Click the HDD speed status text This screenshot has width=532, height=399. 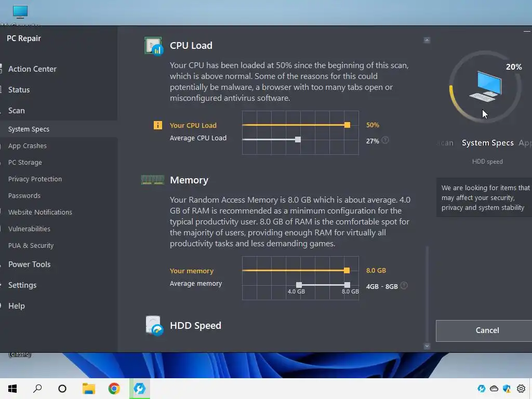pyautogui.click(x=487, y=162)
